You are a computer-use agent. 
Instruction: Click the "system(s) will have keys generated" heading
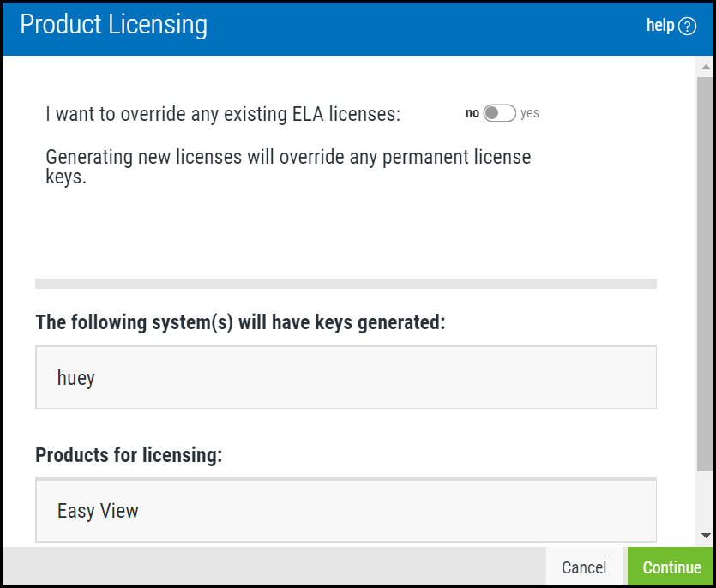pyautogui.click(x=240, y=323)
